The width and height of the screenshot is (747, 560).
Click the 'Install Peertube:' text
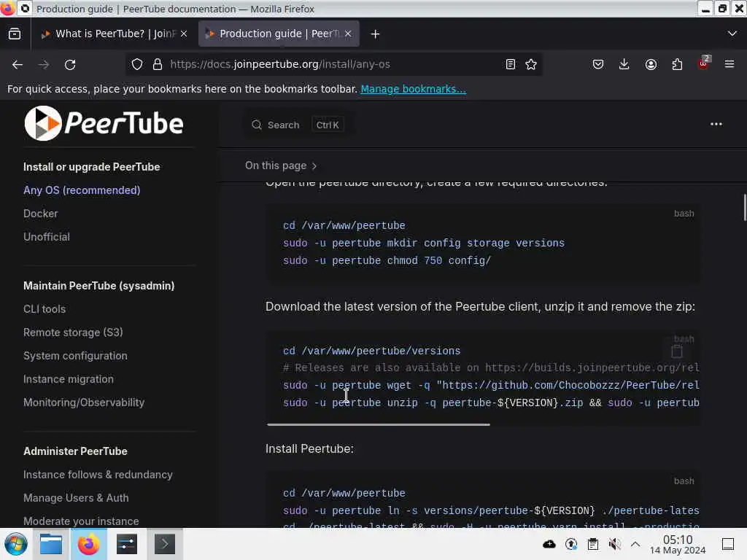click(309, 449)
